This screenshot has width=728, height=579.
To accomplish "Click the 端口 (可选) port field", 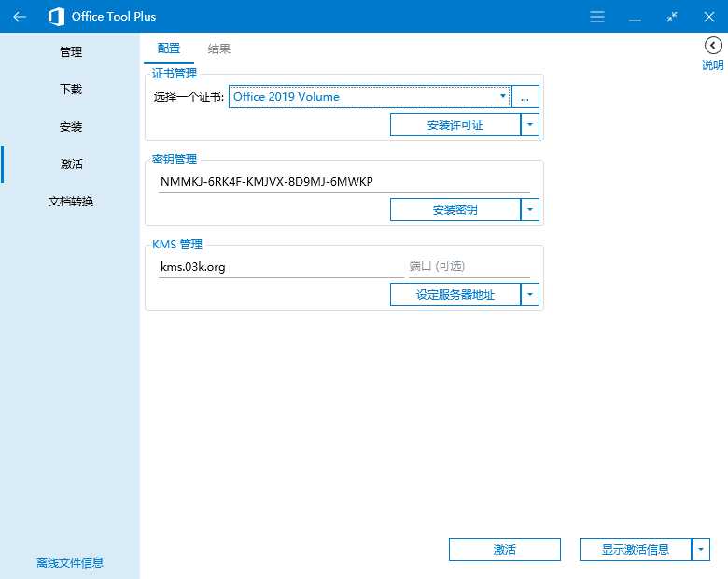I will point(469,266).
